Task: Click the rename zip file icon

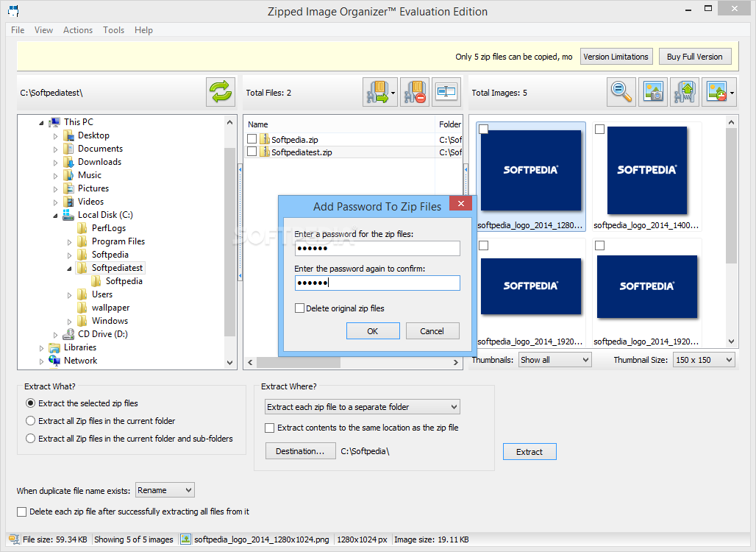Action: pos(446,92)
